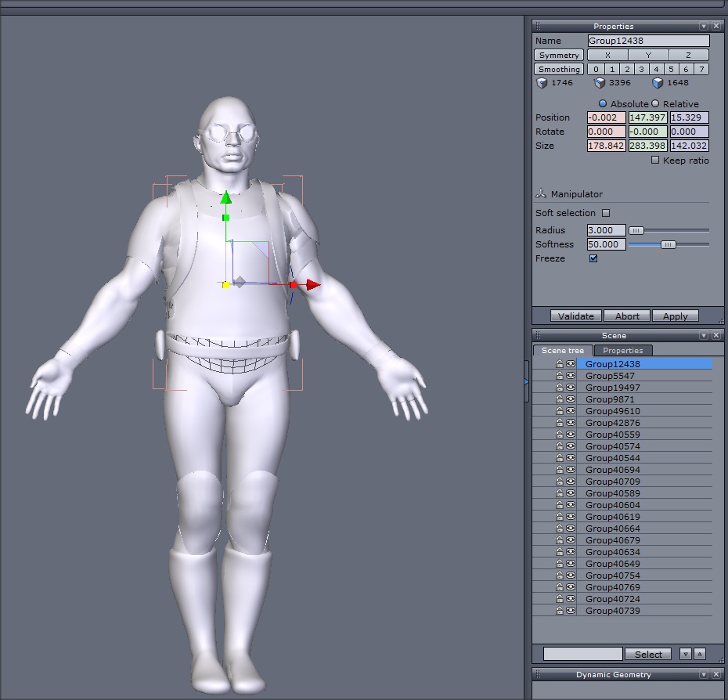Click the down arrow beside Select button
This screenshot has height=700, width=728.
[x=686, y=654]
